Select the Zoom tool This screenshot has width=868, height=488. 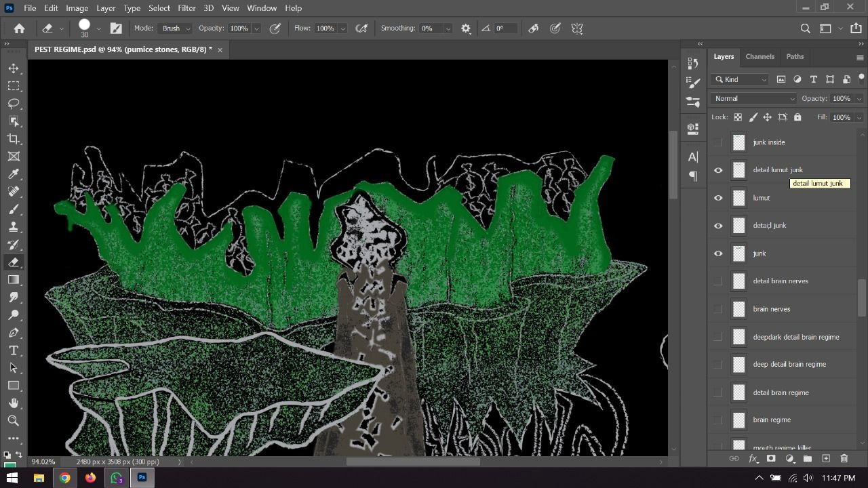(13, 421)
